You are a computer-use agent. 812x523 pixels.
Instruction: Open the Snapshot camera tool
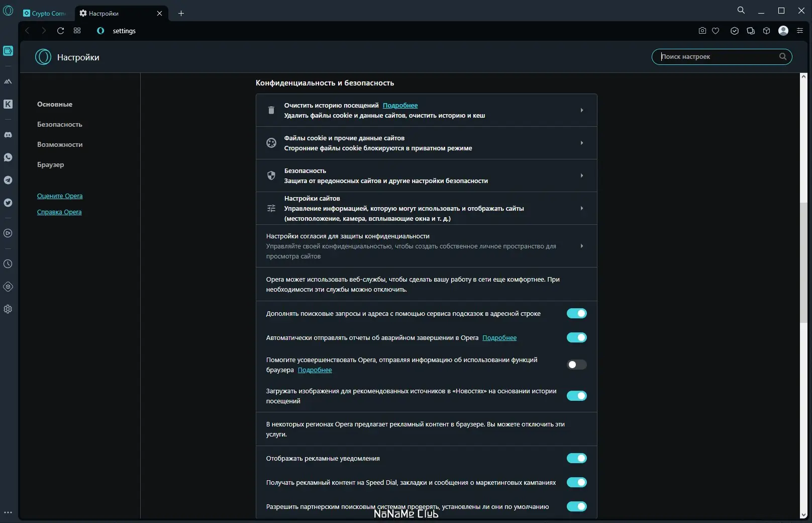702,31
